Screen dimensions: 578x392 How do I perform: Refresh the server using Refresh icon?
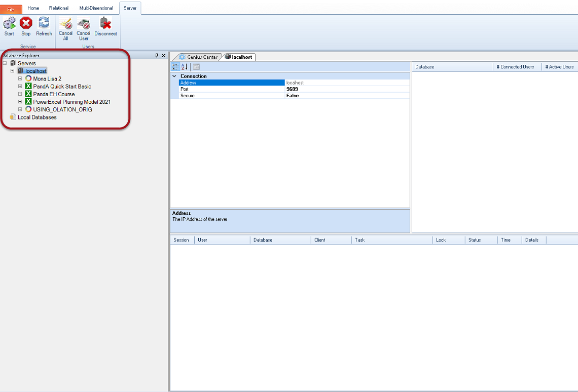44,24
